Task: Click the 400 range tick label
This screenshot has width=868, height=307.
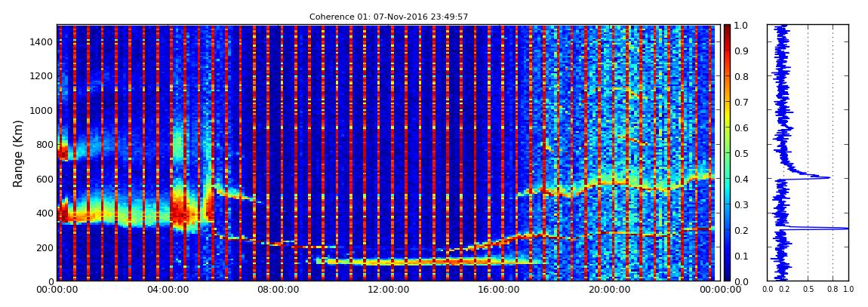Action: pyautogui.click(x=44, y=213)
